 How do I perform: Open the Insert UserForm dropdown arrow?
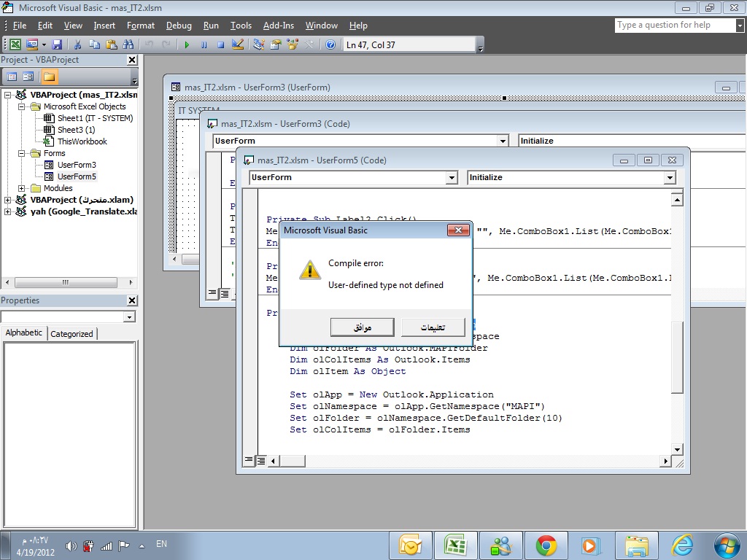(x=44, y=44)
